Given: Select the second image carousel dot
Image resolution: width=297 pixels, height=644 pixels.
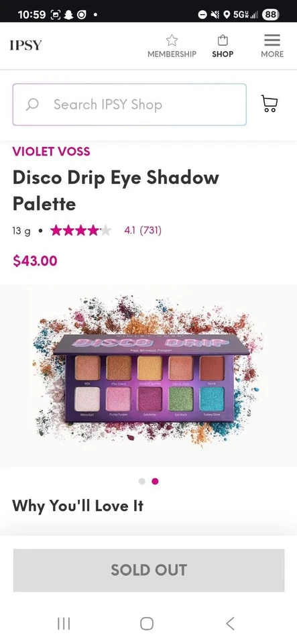Looking at the screenshot, I should coord(155,482).
